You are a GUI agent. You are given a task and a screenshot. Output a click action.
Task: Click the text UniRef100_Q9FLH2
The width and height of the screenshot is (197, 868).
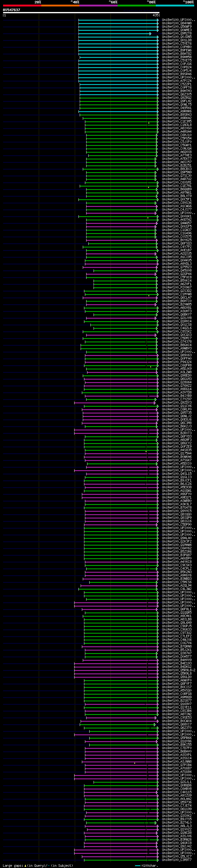click(x=177, y=101)
